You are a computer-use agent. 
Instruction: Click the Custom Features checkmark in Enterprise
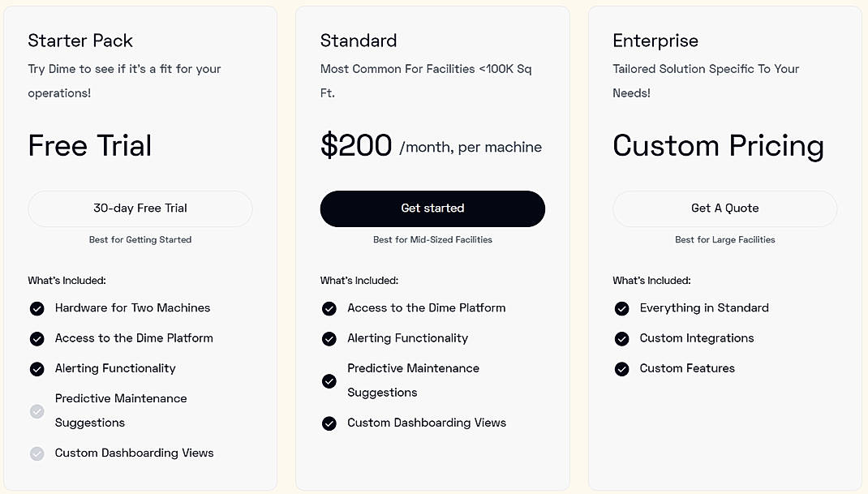(x=621, y=368)
